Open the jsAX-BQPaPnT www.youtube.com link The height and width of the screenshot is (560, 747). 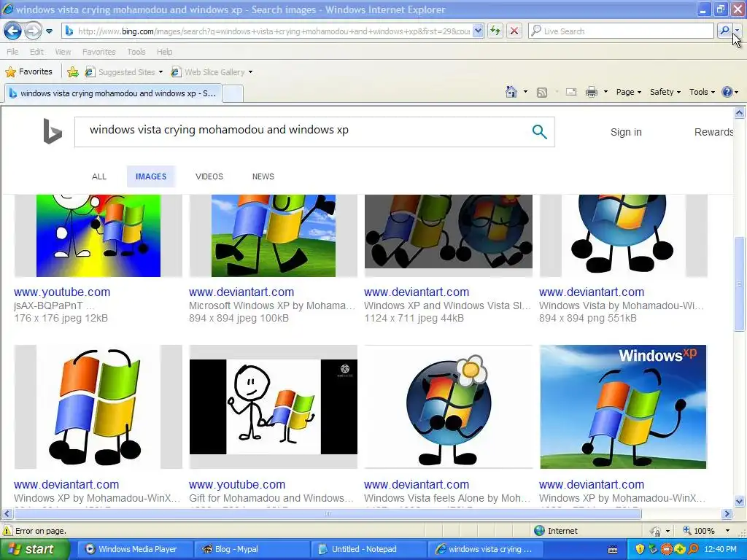click(62, 292)
